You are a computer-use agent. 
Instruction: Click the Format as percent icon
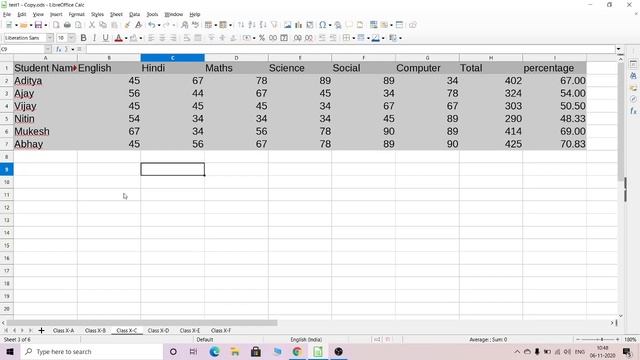pos(262,38)
